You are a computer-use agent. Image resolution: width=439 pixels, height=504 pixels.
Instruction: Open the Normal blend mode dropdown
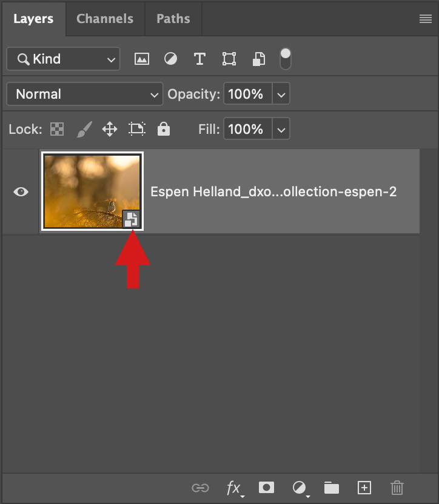tap(85, 94)
